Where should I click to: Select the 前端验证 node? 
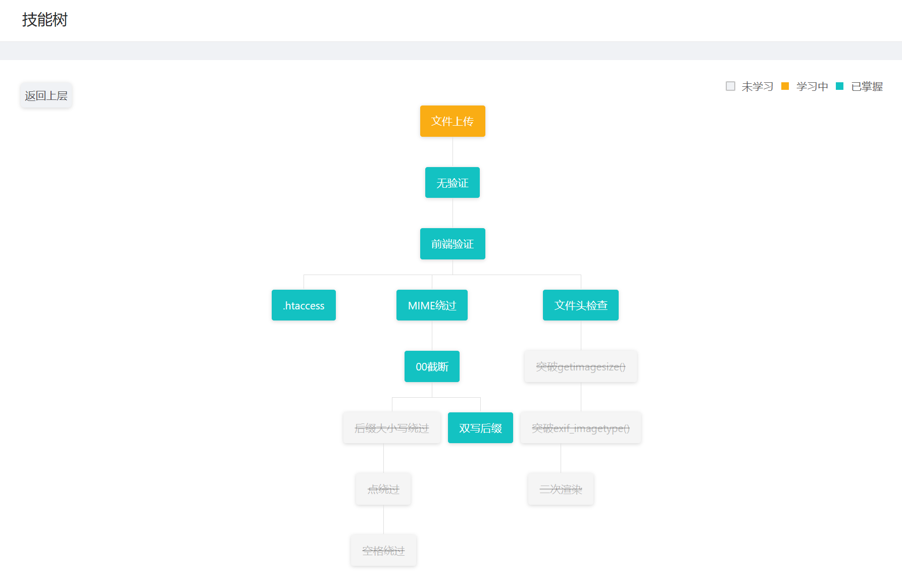click(453, 244)
